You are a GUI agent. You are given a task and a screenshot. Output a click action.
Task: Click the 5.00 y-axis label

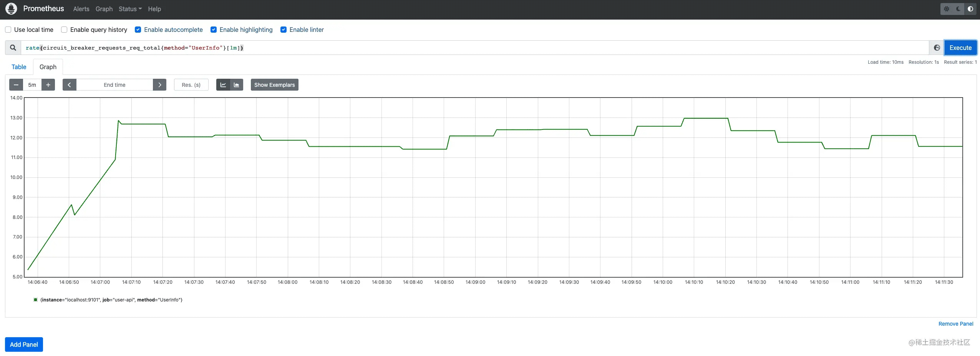17,277
